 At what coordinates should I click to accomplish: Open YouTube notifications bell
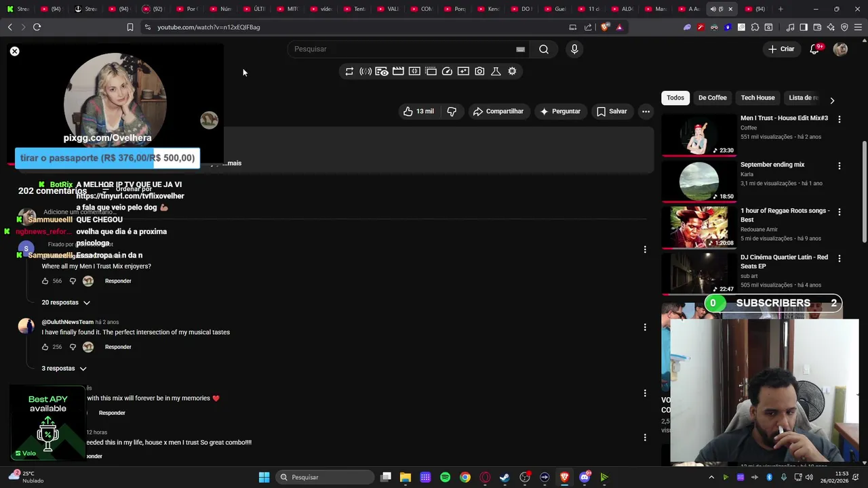pyautogui.click(x=815, y=49)
